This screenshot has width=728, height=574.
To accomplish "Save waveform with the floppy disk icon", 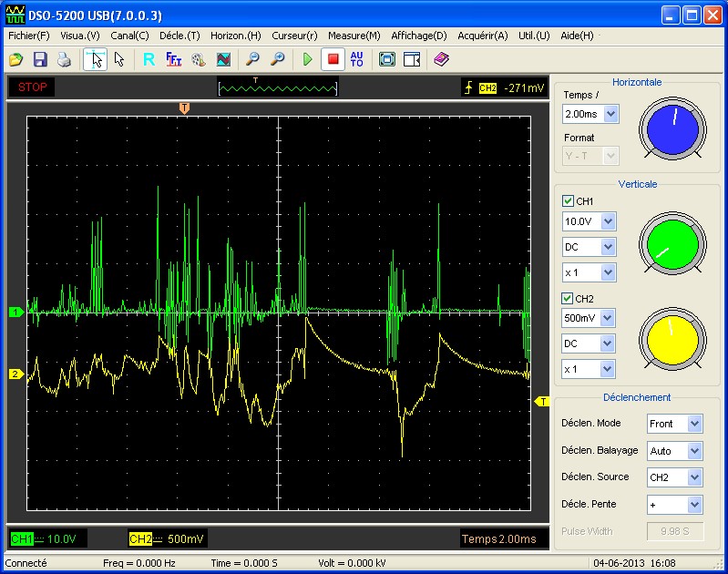I will click(x=40, y=59).
